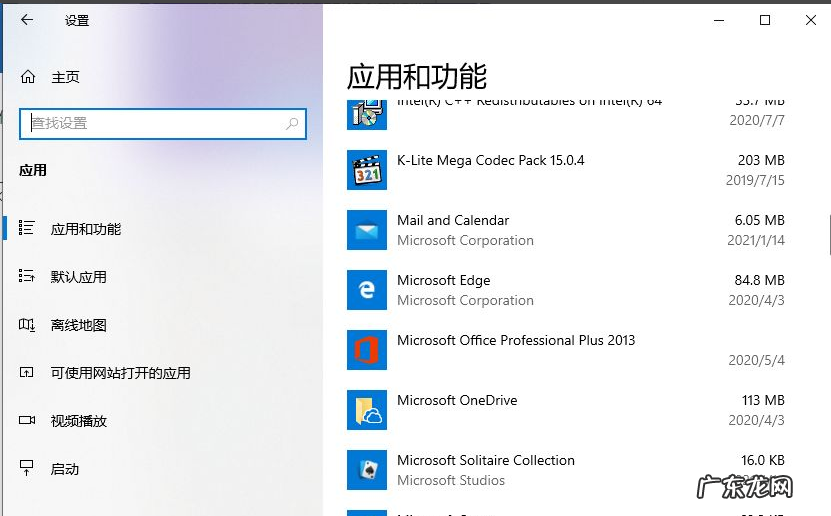Open 视频播放 camera icon
This screenshot has height=516, width=831.
point(26,420)
